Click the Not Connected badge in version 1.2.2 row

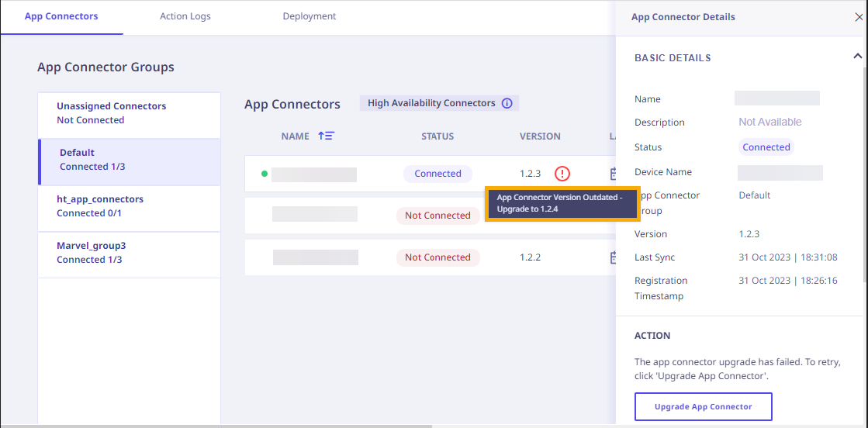[x=437, y=257]
